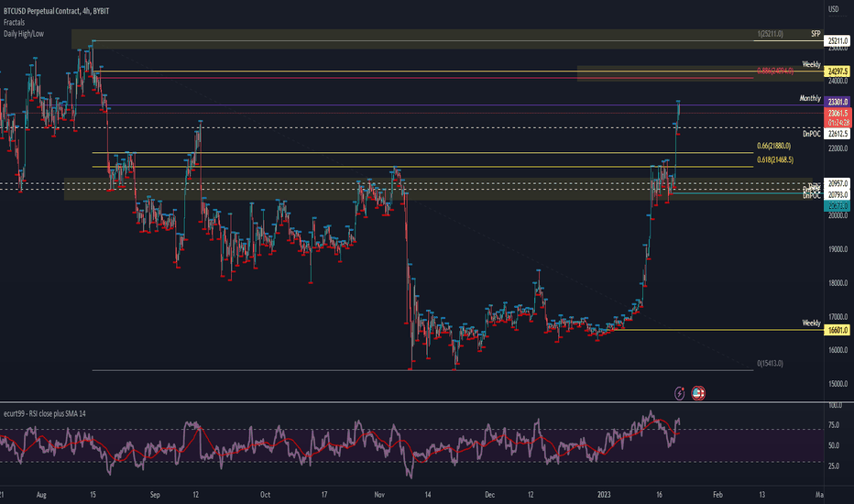
Task: Click the SFP line label
Action: 816,34
